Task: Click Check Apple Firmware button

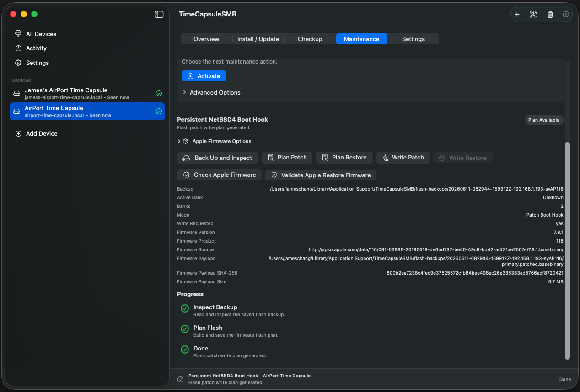Action: point(220,175)
